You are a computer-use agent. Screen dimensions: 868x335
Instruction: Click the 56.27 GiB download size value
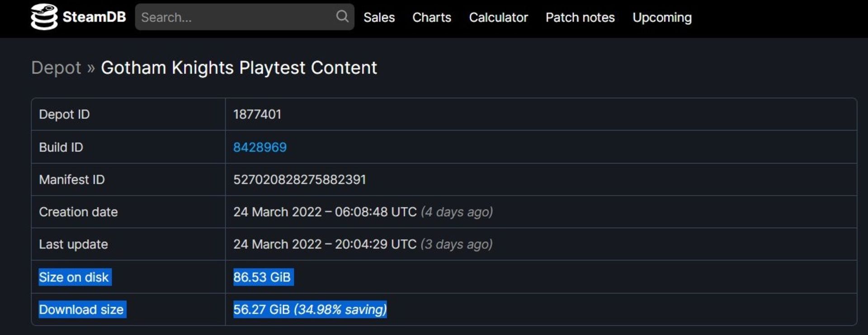click(x=261, y=310)
